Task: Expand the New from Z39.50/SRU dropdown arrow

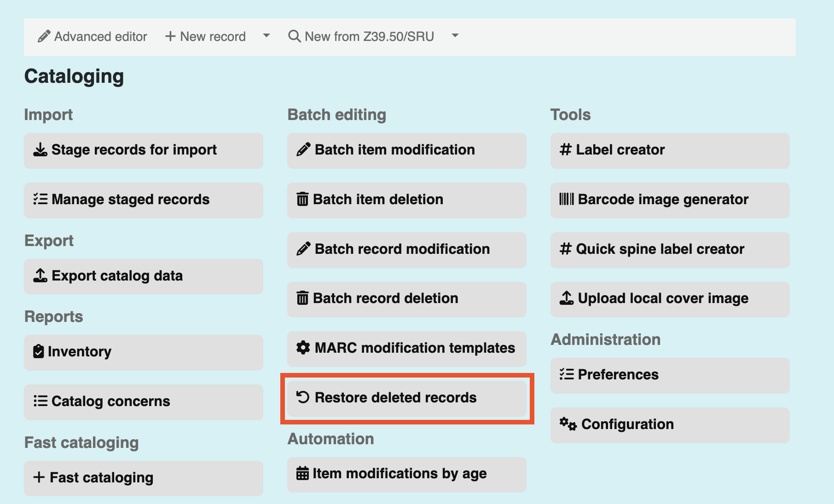Action: coord(455,35)
